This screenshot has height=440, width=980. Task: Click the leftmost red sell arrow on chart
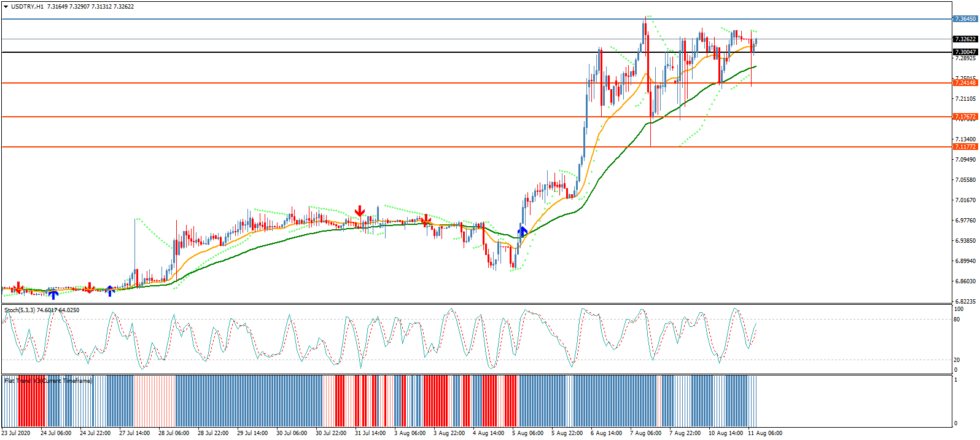(18, 287)
